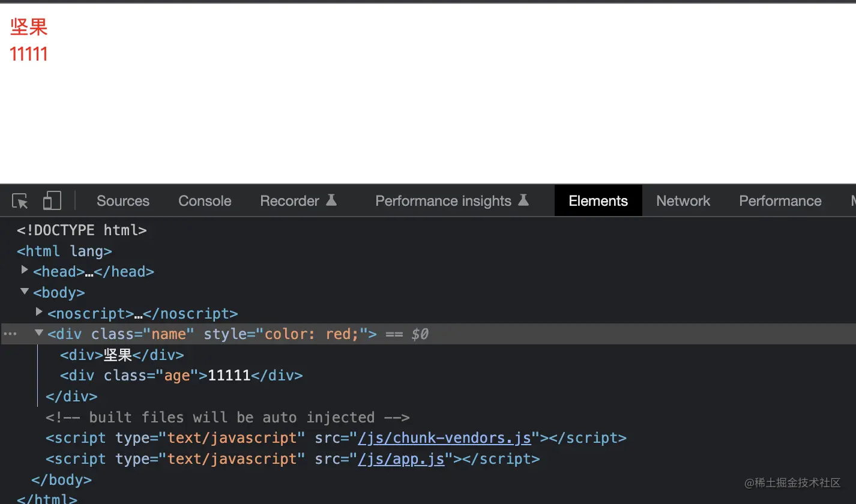Open the /js/app.js script link
The height and width of the screenshot is (504, 856).
pos(402,459)
